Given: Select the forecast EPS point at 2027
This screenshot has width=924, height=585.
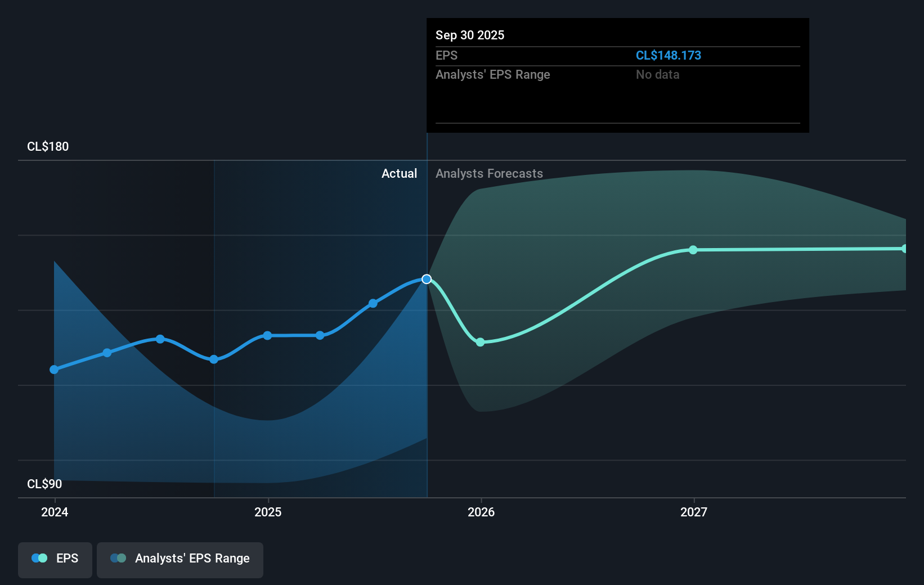Looking at the screenshot, I should [693, 250].
